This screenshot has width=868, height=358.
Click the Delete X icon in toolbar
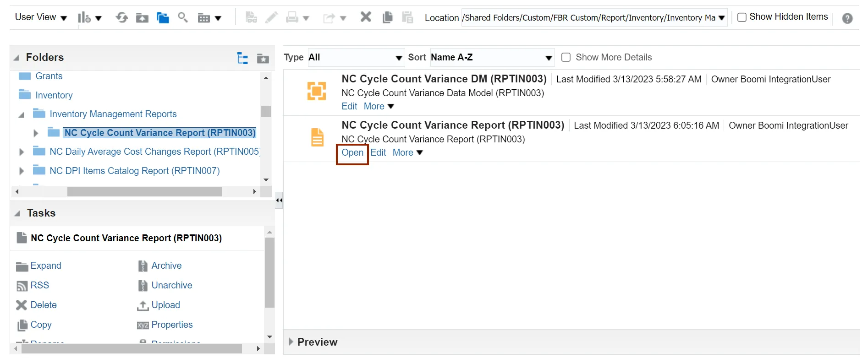pos(365,17)
